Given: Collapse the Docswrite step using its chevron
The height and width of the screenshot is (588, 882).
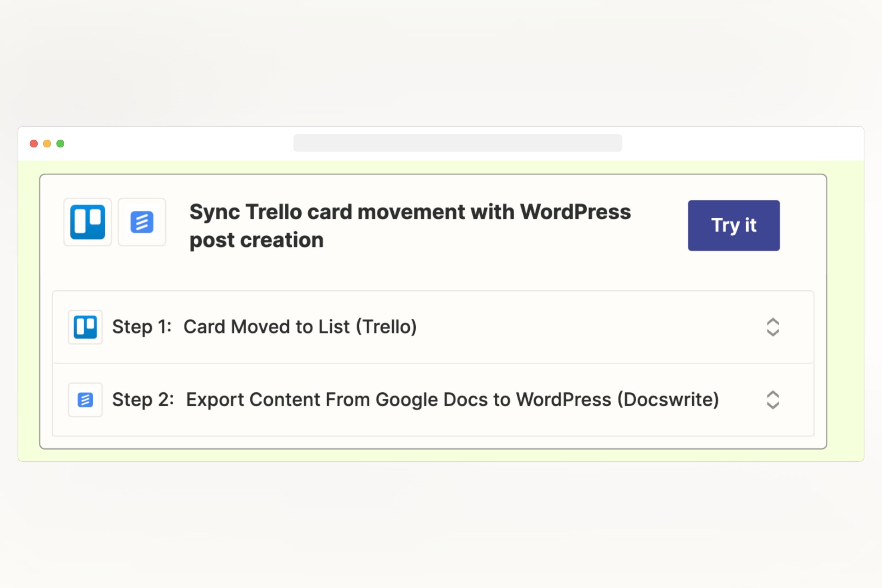Looking at the screenshot, I should point(773,399).
